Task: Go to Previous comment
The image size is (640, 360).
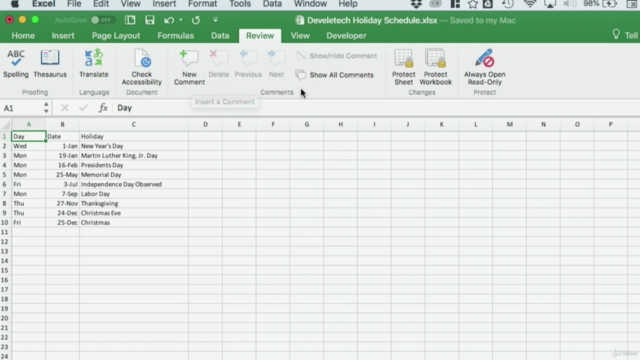Action: click(x=248, y=64)
